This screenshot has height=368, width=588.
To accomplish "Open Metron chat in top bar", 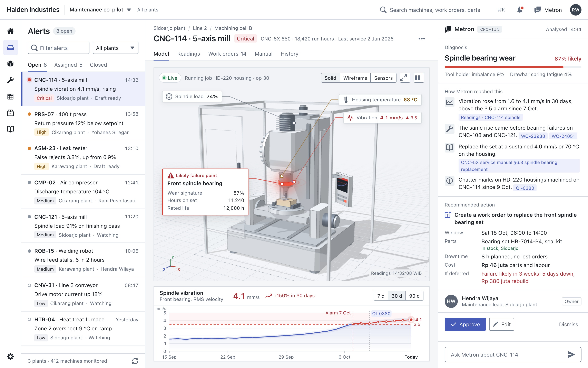I will coord(548,10).
